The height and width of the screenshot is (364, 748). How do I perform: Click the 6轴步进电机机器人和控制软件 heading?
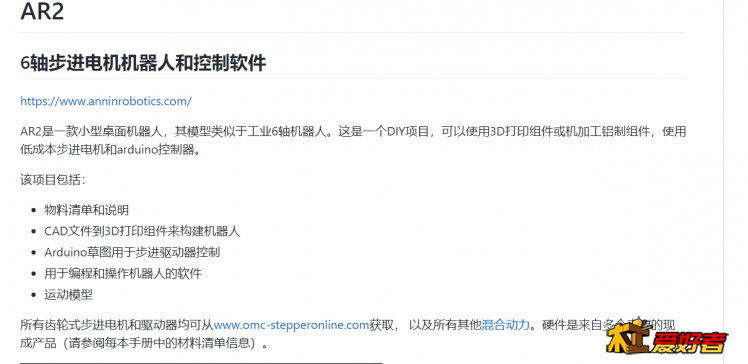(143, 63)
